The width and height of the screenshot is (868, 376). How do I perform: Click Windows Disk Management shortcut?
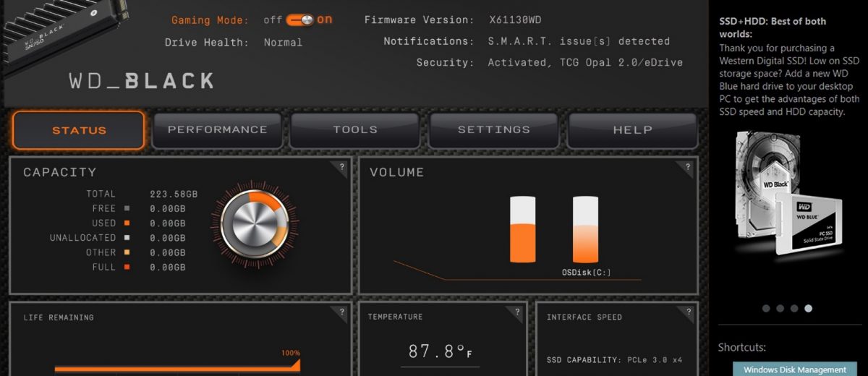click(x=795, y=369)
